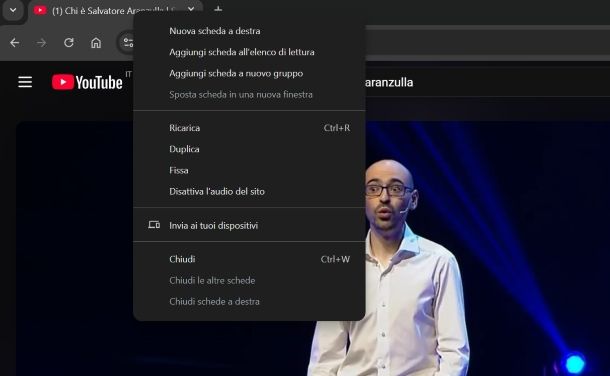Go back with the browser back arrow
This screenshot has height=376, width=610.
pyautogui.click(x=15, y=42)
